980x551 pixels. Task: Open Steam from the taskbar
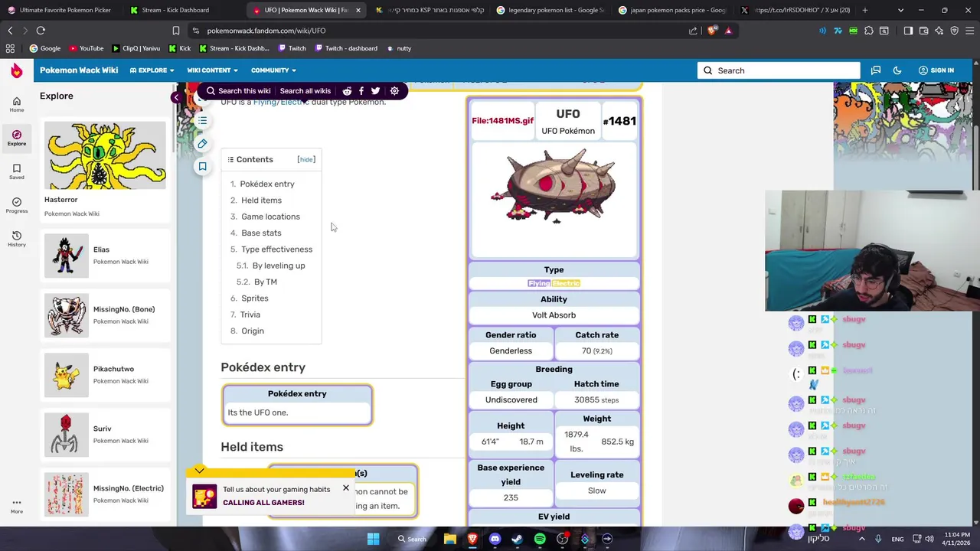coord(517,539)
